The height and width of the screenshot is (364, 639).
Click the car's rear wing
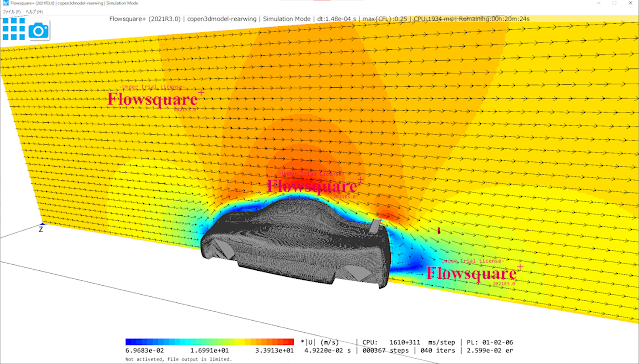click(376, 226)
